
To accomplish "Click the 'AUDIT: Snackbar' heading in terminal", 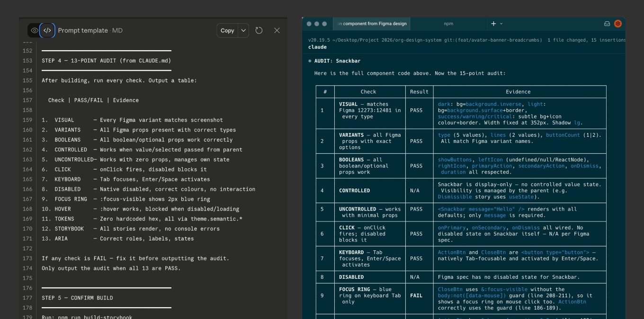I will (x=337, y=61).
